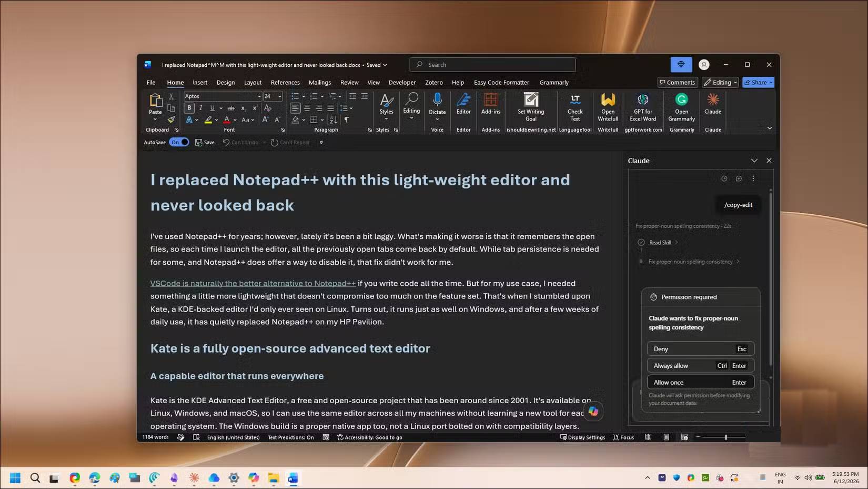
Task: Click Allow once button
Action: pyautogui.click(x=701, y=383)
